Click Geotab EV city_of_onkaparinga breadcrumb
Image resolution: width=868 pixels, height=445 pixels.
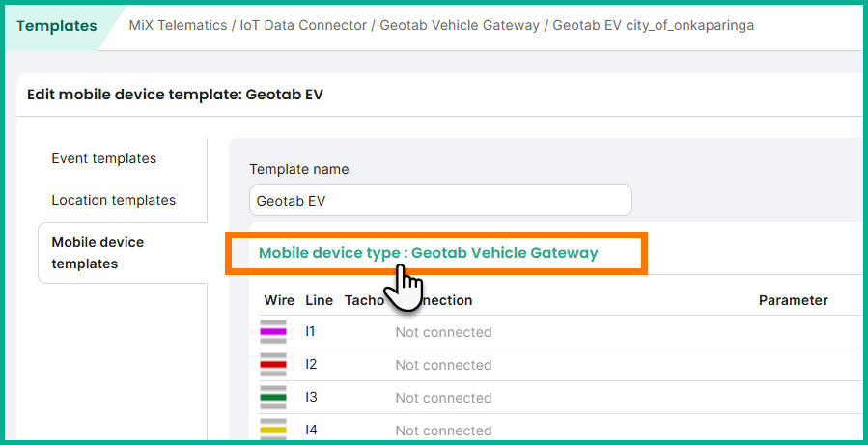[x=653, y=25]
